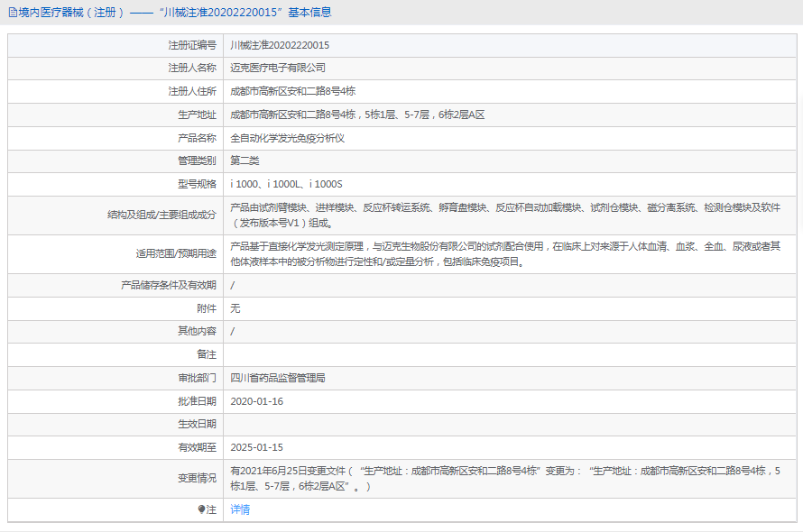Screen dimensions: 803x532
Task: Select the 产品储存条件及有效期 label
Action: (169, 285)
